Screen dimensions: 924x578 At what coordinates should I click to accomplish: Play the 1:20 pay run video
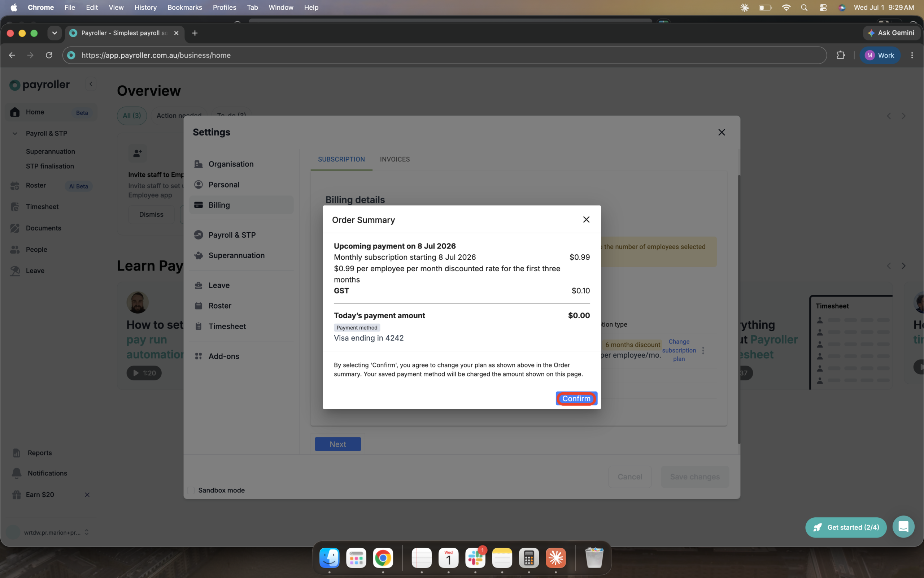[x=144, y=373]
